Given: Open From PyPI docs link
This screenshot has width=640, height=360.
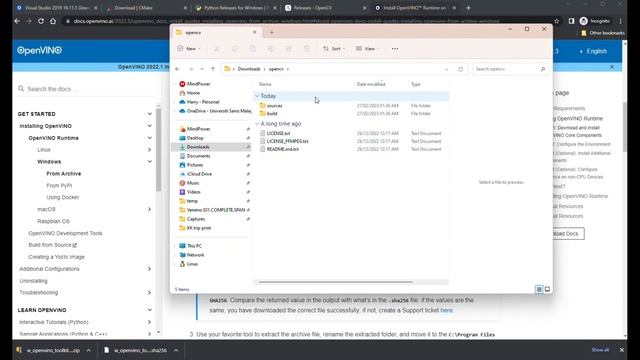Looking at the screenshot, I should pos(59,185).
